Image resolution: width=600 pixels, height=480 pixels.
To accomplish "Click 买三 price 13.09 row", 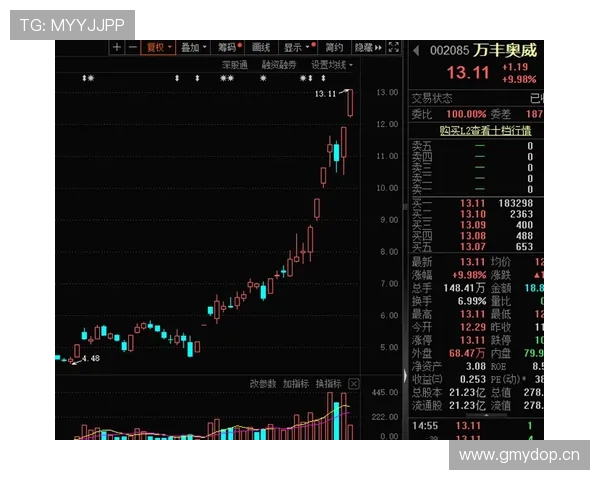I will pos(473,225).
